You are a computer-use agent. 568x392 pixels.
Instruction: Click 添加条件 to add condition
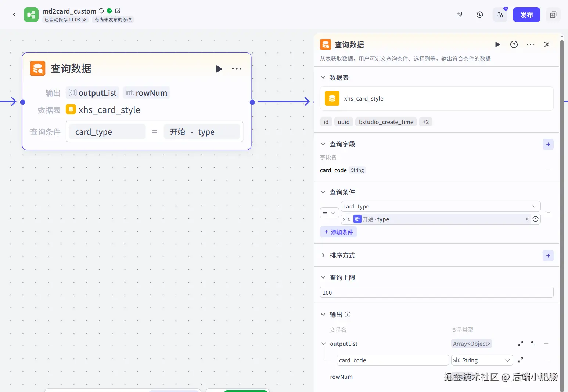click(x=338, y=232)
